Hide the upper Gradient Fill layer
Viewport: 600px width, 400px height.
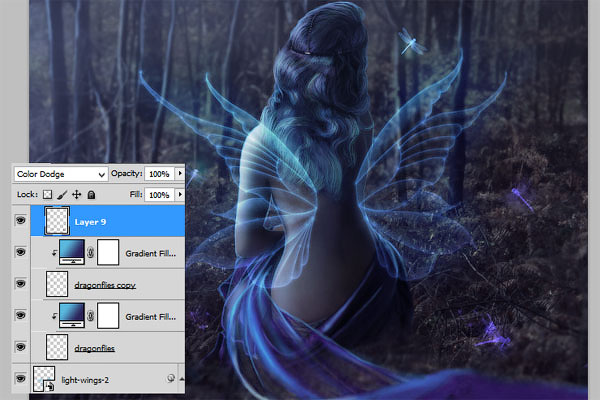click(21, 252)
